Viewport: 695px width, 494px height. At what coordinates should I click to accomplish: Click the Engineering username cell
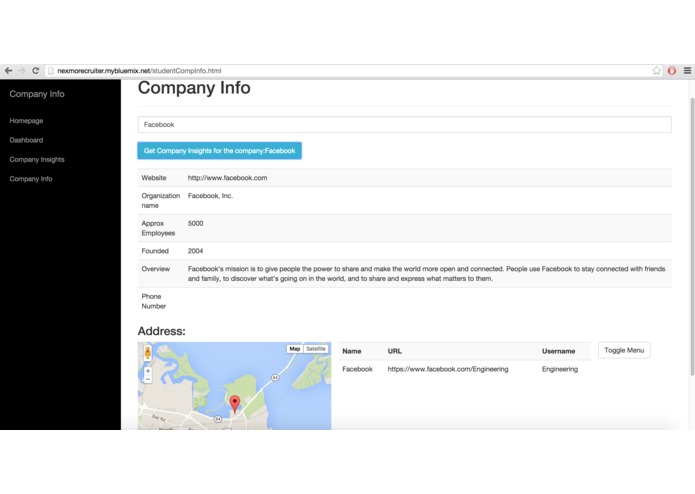[x=560, y=369]
